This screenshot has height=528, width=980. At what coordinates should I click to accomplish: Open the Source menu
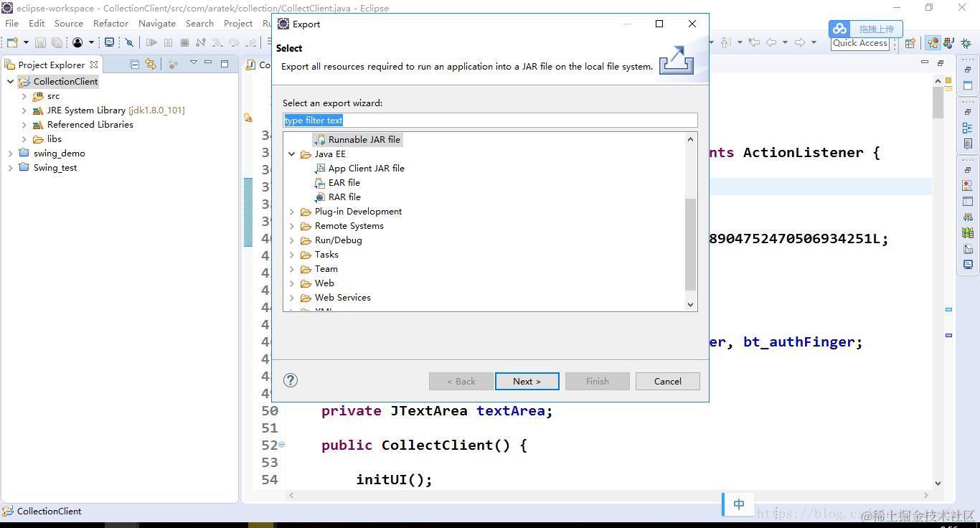(x=69, y=23)
